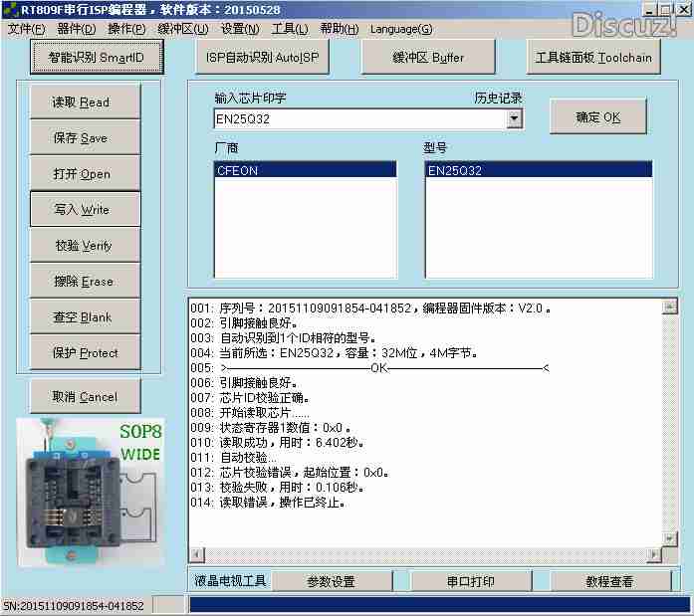694x616 pixels.
Task: Click the Verify button
Action: (x=84, y=246)
